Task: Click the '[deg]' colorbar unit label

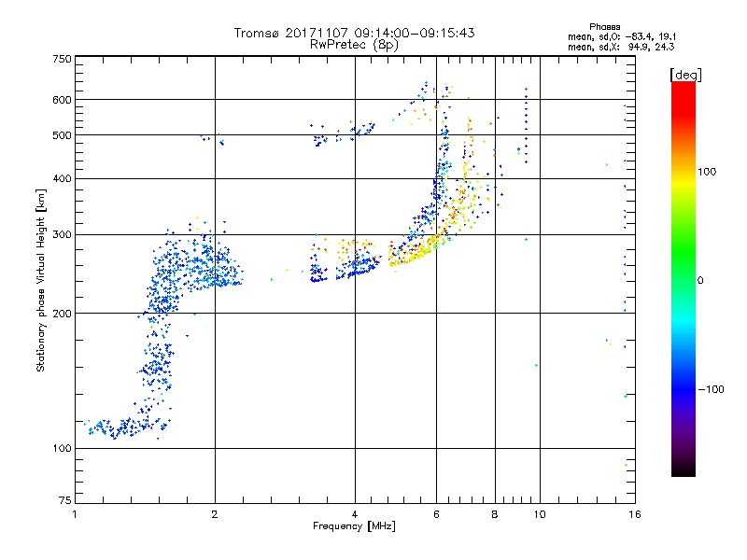Action: [x=685, y=75]
